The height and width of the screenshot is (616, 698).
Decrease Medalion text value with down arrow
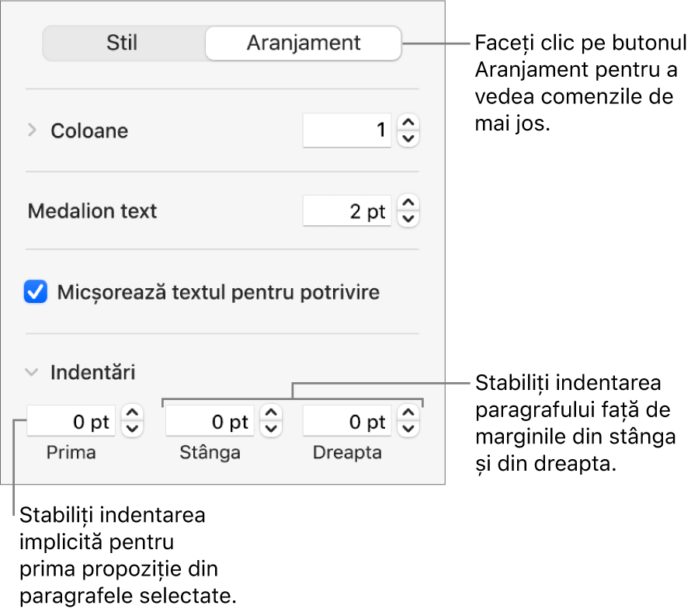coord(408,220)
